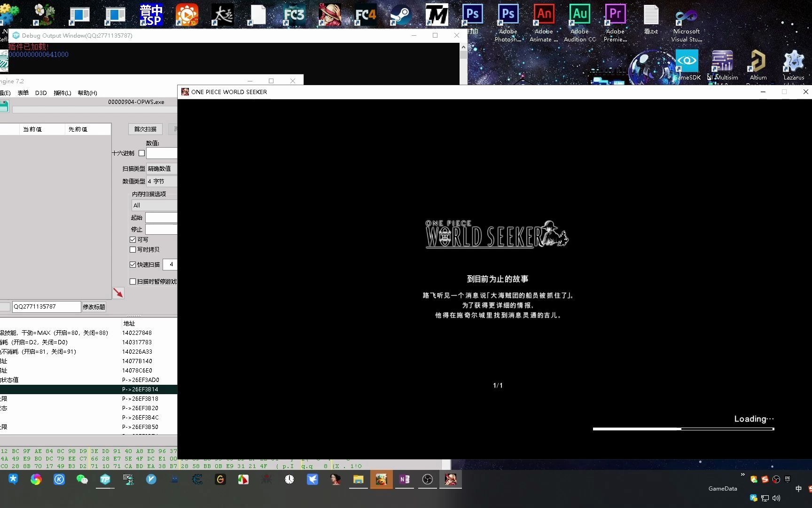The image size is (812, 508).
Task: Open the FC4 game shortcut
Action: tap(365, 15)
